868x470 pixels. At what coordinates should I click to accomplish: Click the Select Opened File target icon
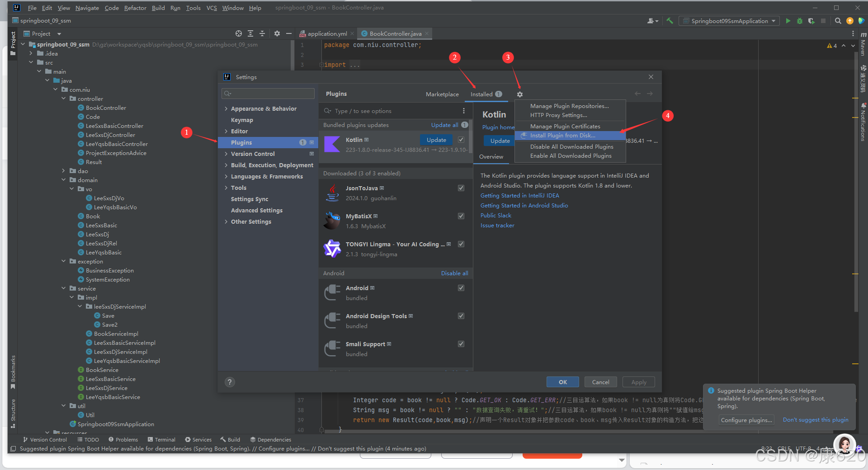(239, 33)
